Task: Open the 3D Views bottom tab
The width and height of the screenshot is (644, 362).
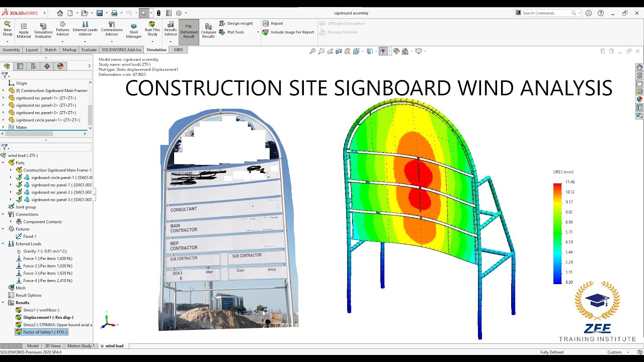Action: 53,346
